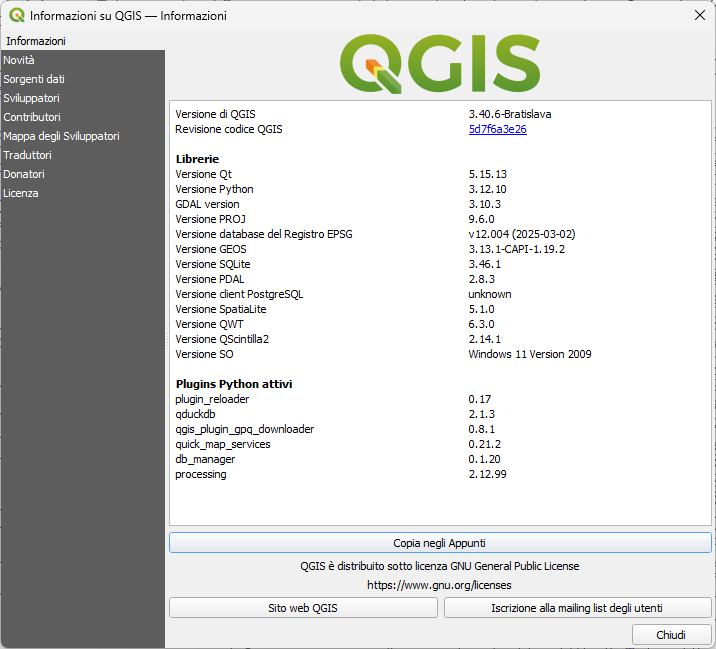The width and height of the screenshot is (716, 649).
Task: Click Versione database del Registro EPSG
Action: (x=264, y=234)
